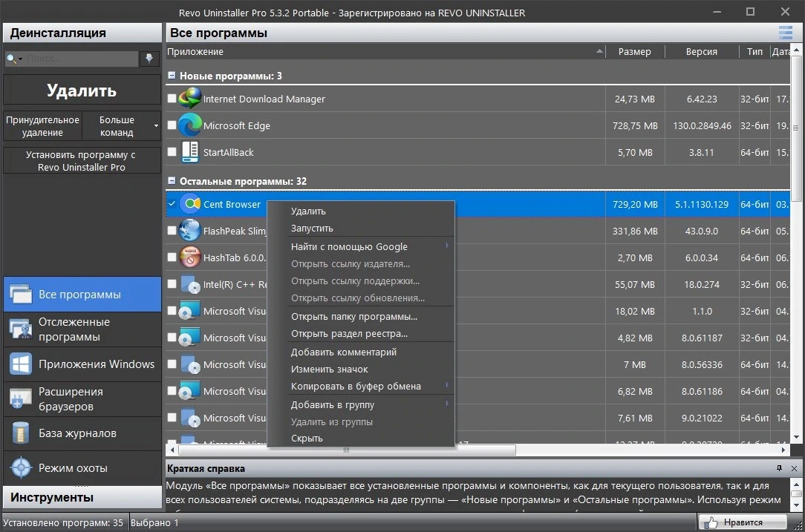Click the Microsoft Edge program icon

[189, 125]
